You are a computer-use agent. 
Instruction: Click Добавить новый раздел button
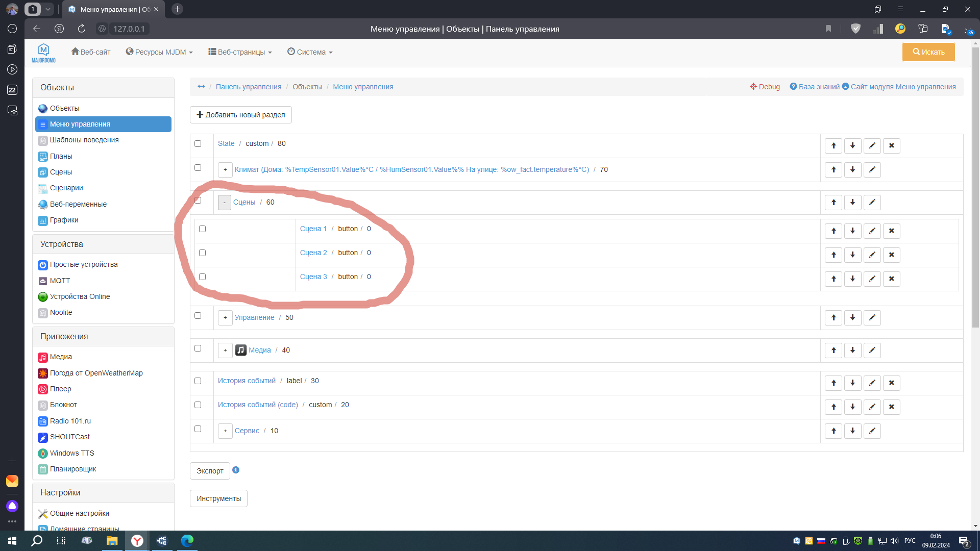(241, 115)
